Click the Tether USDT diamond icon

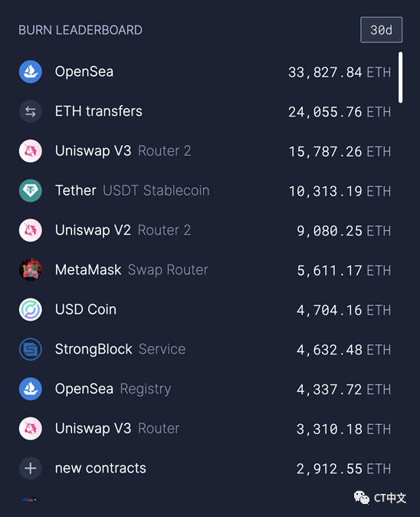pyautogui.click(x=31, y=190)
